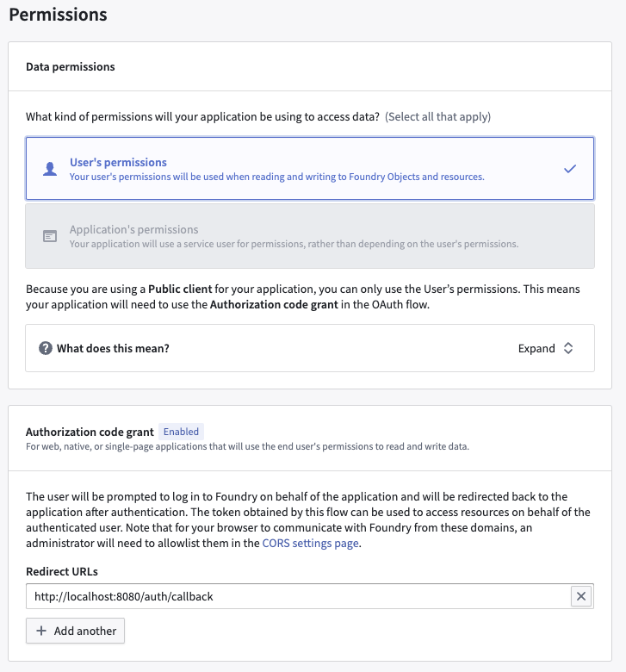
Task: Click the user silhouette icon
Action: (50, 169)
